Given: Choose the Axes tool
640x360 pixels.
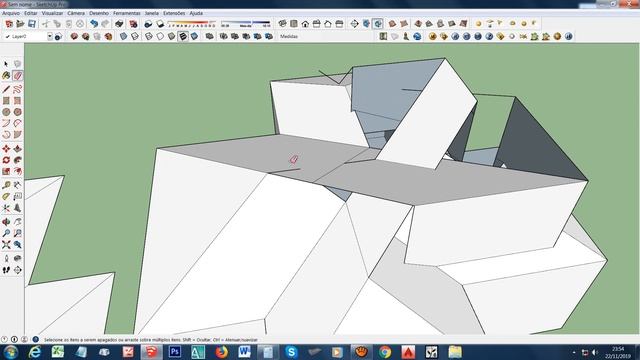Looking at the screenshot, I should pos(6,208).
